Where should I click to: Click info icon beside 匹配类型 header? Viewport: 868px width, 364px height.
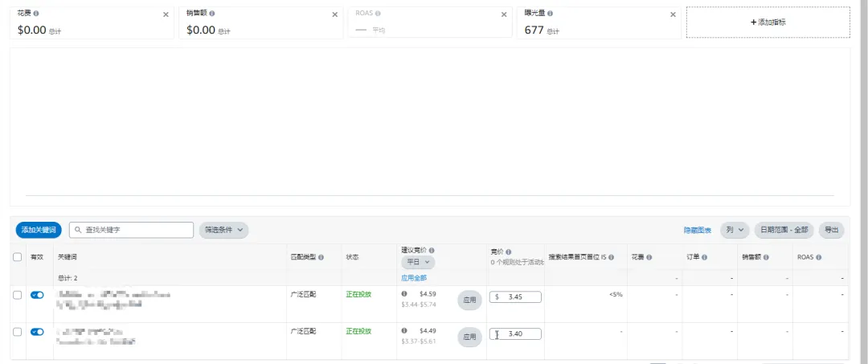click(321, 257)
